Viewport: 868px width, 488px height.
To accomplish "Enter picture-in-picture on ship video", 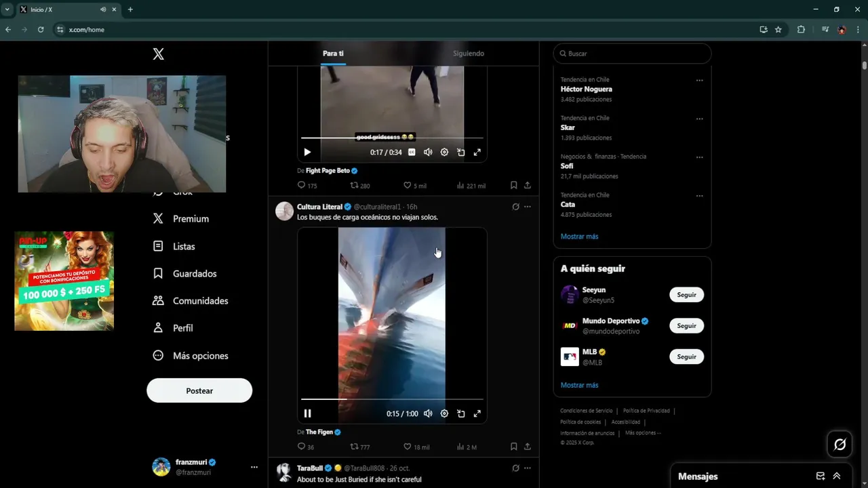I will (460, 413).
